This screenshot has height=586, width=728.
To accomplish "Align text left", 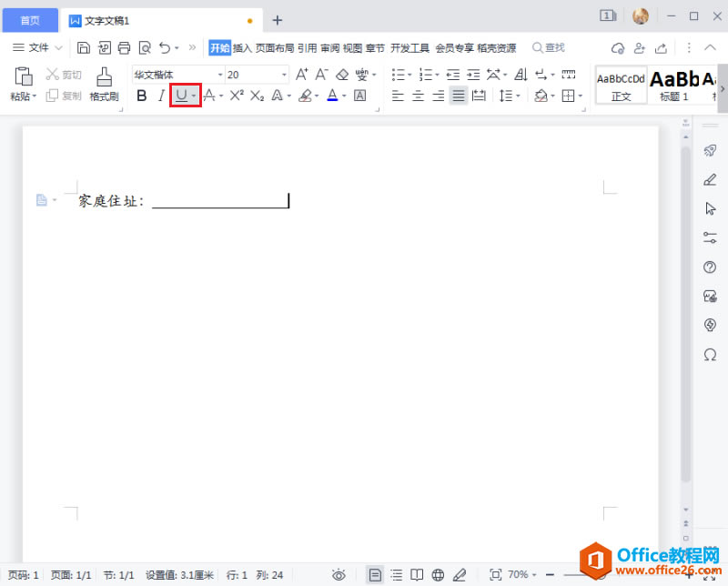I will [398, 96].
